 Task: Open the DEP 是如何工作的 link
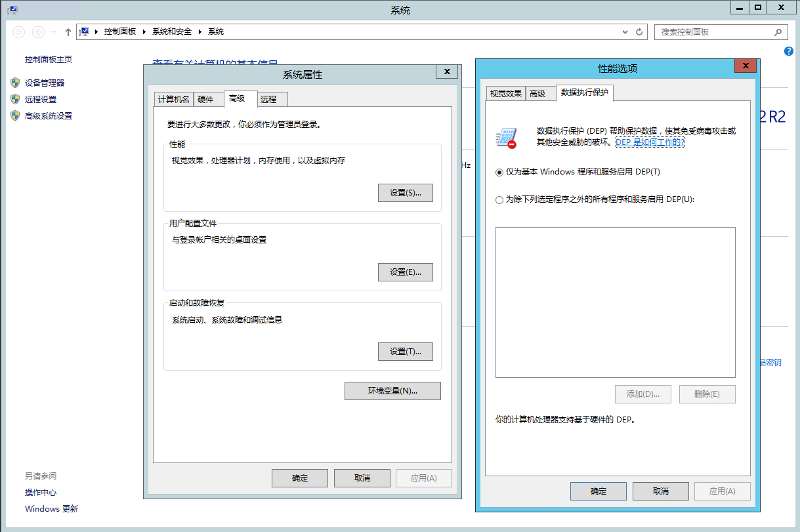click(x=650, y=142)
